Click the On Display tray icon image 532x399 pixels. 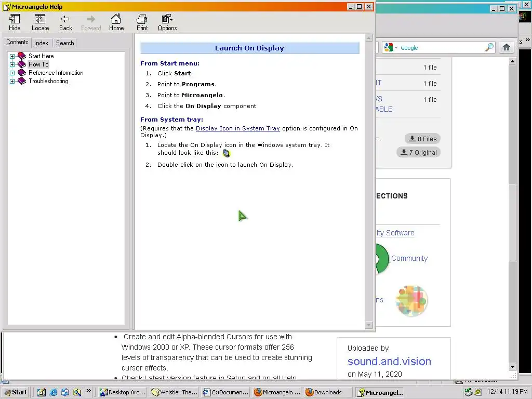coord(227,153)
